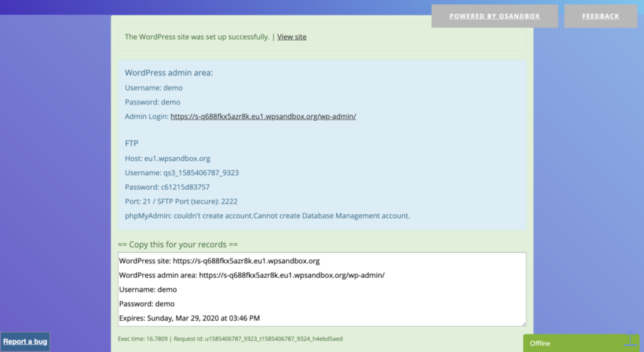Select the 'Copy this for your records' heading

pos(178,245)
